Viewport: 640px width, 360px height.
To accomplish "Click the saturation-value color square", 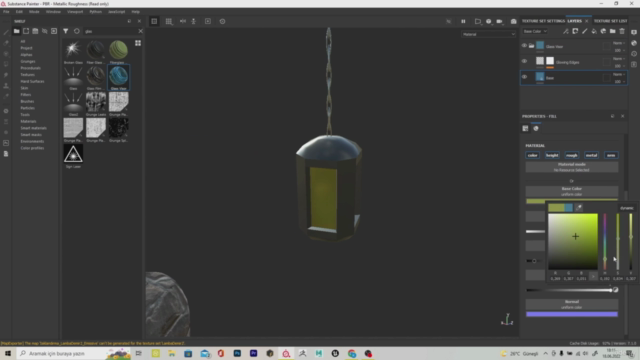I will click(573, 241).
